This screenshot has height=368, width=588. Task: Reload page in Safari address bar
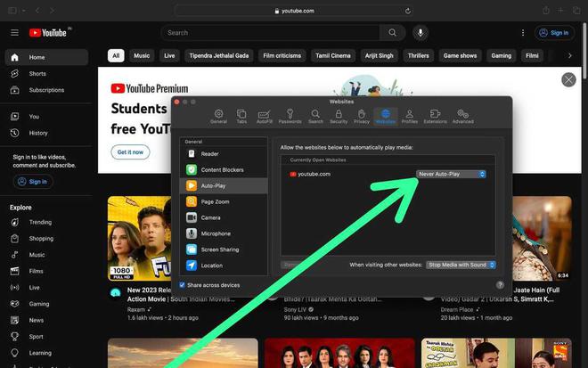(408, 11)
